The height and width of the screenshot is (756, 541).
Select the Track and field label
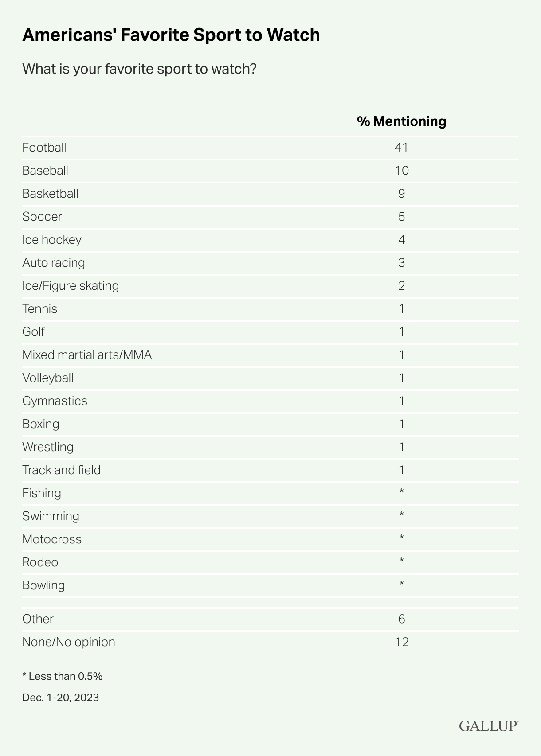61,470
